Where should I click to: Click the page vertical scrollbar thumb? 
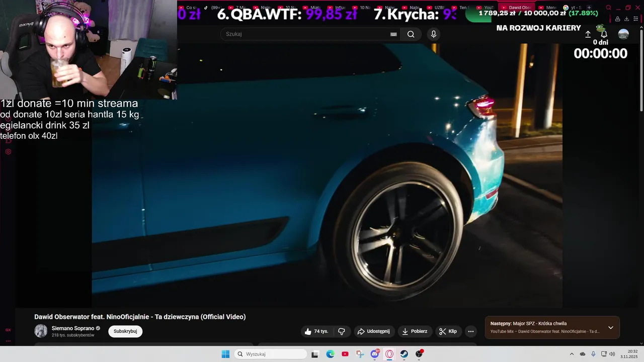click(x=641, y=69)
